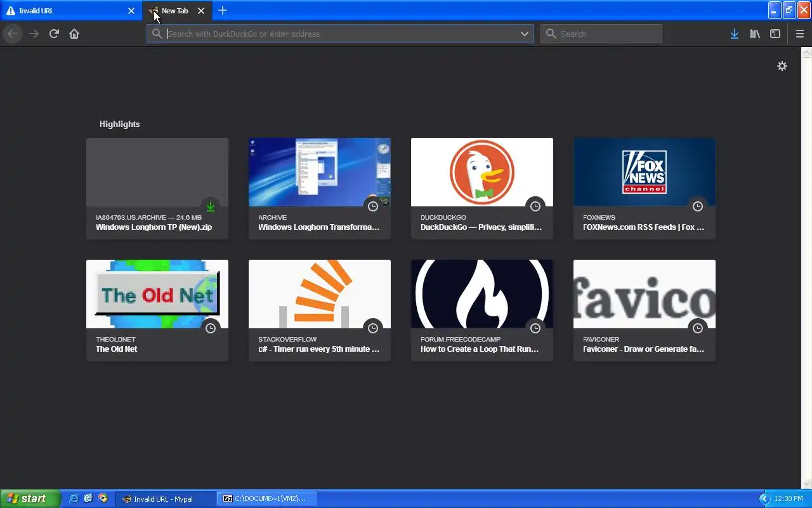Click history clock badge on freeCodeCamp tile
The image size is (812, 508).
[535, 328]
